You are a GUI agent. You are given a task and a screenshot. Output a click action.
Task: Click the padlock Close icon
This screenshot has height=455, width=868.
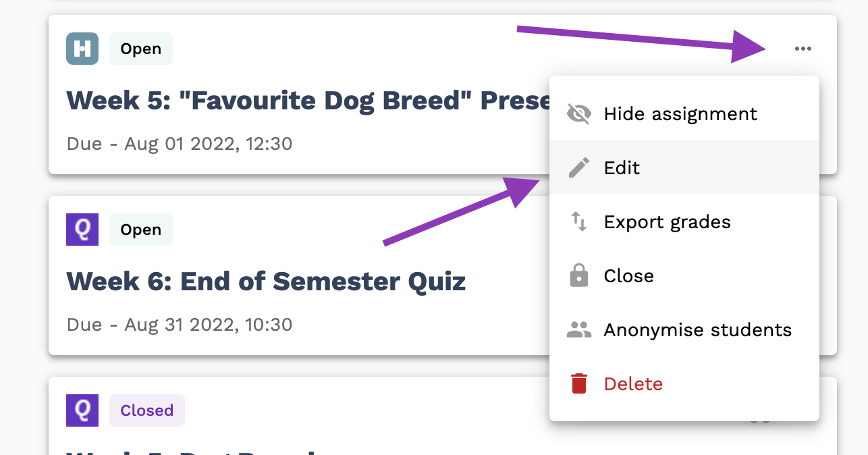coord(578,275)
